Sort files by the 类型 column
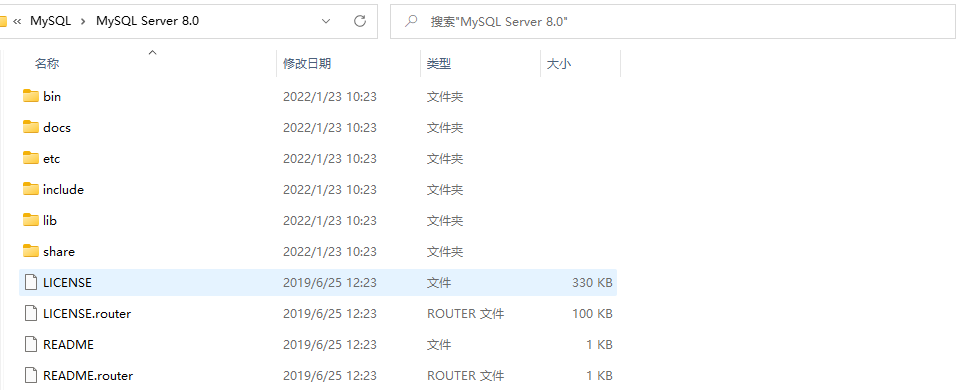Image resolution: width=960 pixels, height=390 pixels. [x=439, y=63]
